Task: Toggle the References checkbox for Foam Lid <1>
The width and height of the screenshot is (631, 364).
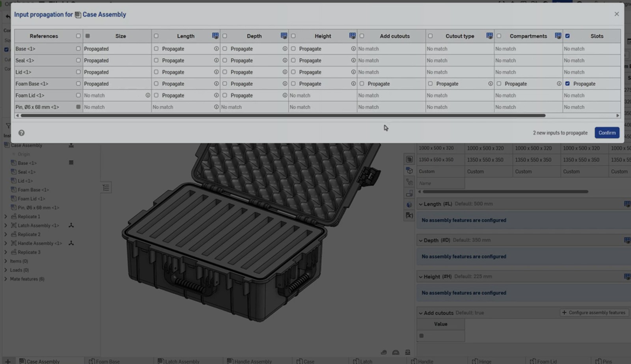Action: (78, 95)
